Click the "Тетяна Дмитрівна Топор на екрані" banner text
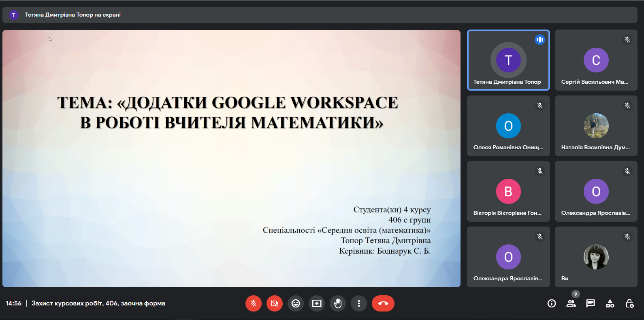Image resolution: width=644 pixels, height=320 pixels. pos(73,15)
